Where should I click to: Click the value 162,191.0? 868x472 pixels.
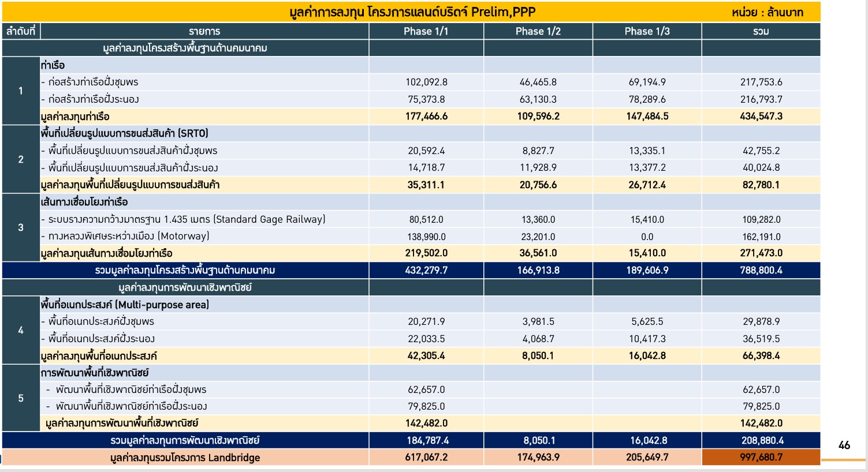761,237
